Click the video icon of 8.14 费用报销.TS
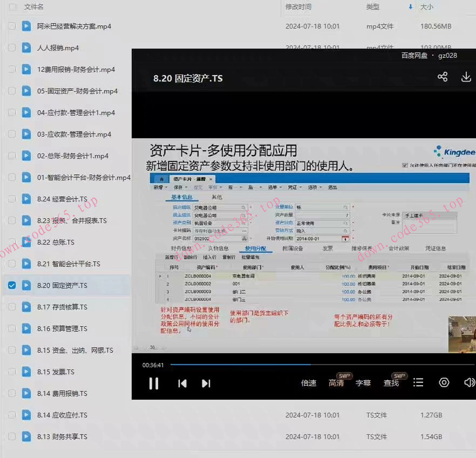The image size is (476, 458). pos(26,393)
